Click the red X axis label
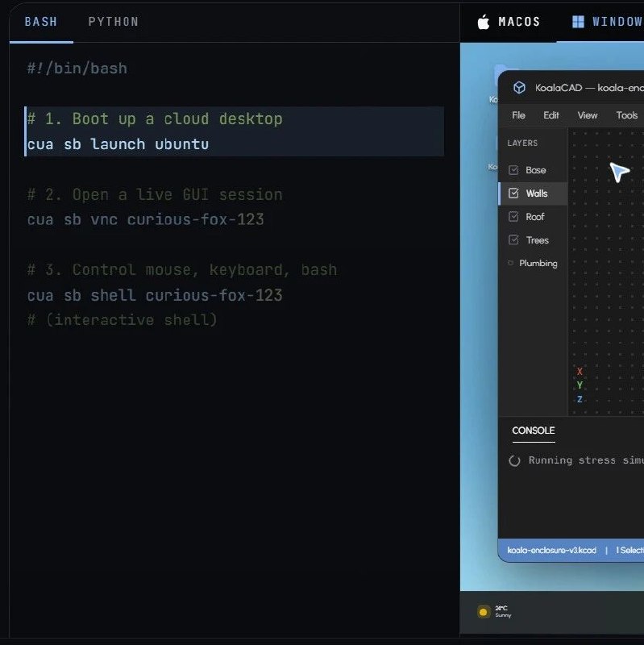The image size is (644, 645). (x=580, y=372)
